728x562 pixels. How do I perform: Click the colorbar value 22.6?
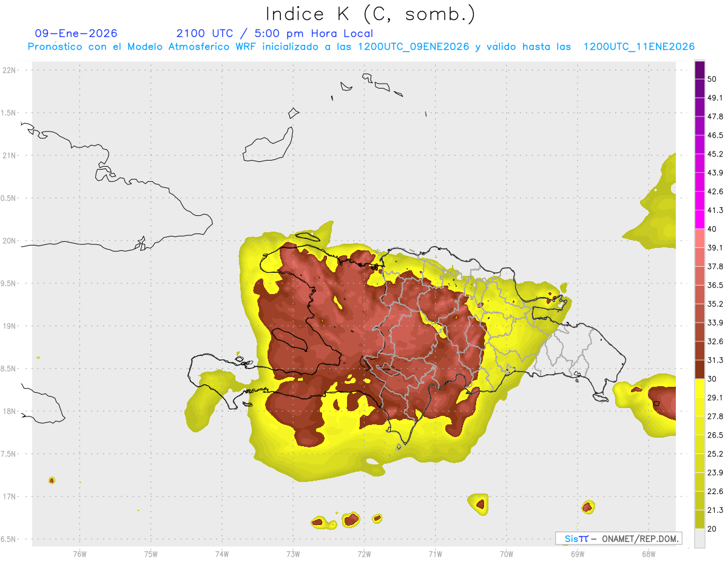(x=715, y=491)
